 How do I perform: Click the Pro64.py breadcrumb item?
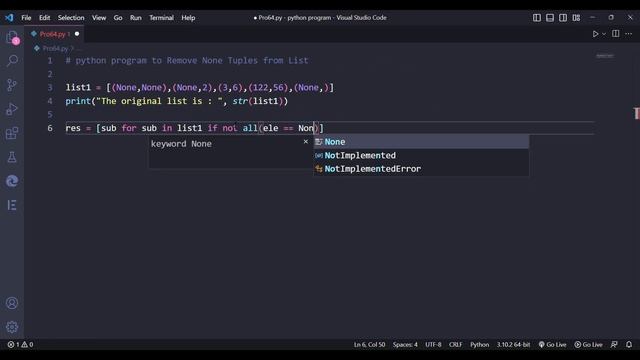point(55,49)
